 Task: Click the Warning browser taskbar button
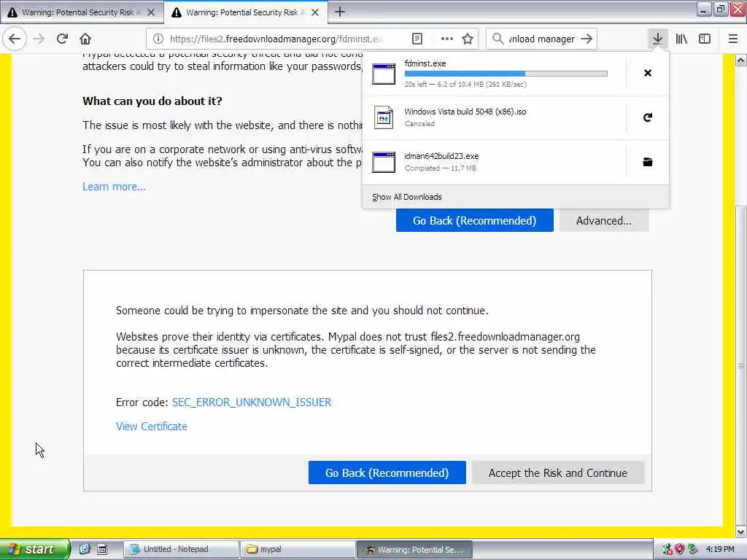[x=414, y=550]
